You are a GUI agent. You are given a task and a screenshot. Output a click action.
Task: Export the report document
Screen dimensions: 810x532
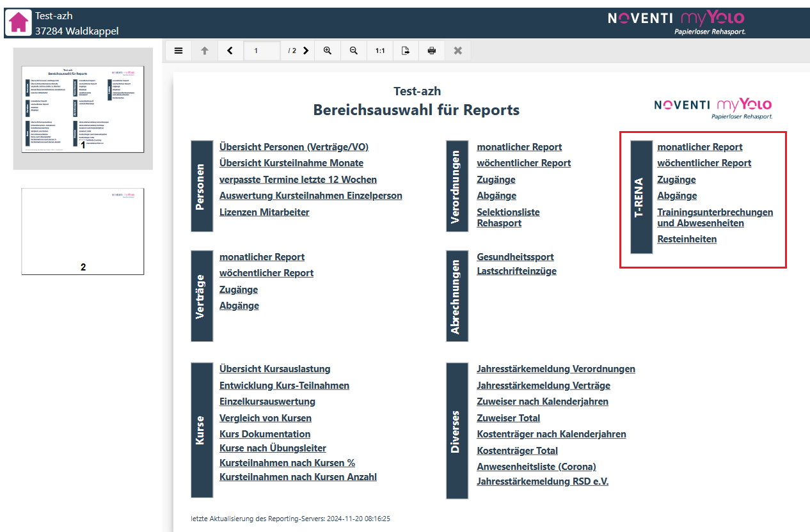tap(406, 51)
